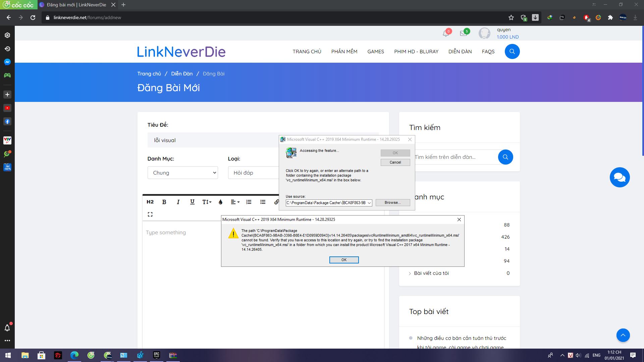
Task: Click the italic formatting icon
Action: click(x=178, y=202)
